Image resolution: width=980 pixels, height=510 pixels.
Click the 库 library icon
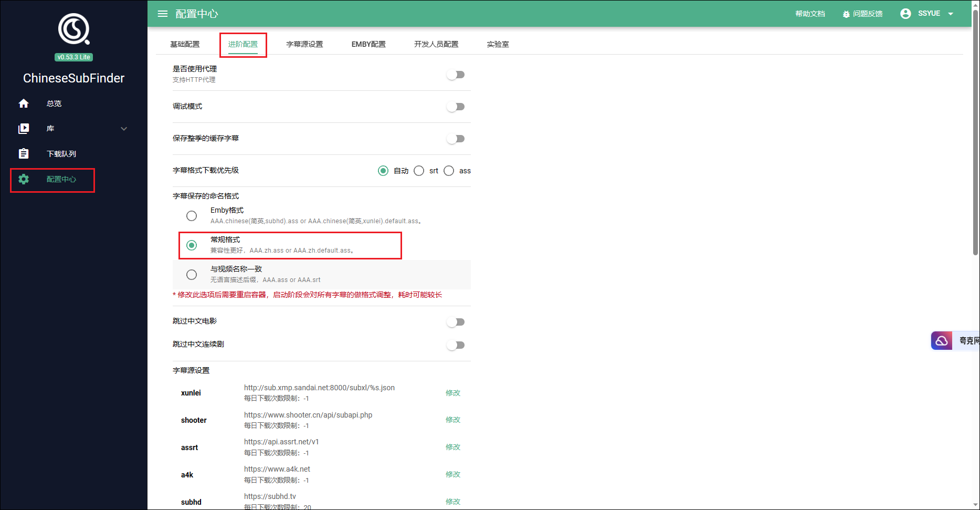24,129
